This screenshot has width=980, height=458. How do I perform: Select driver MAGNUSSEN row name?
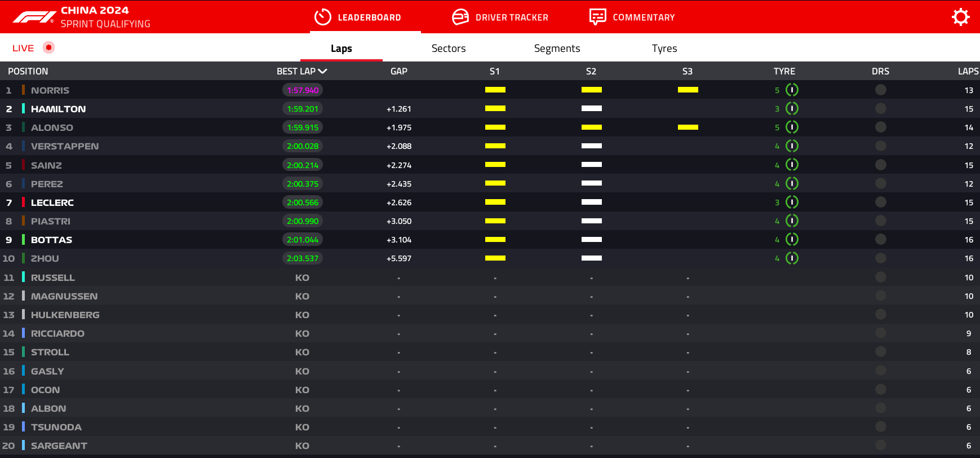[64, 296]
